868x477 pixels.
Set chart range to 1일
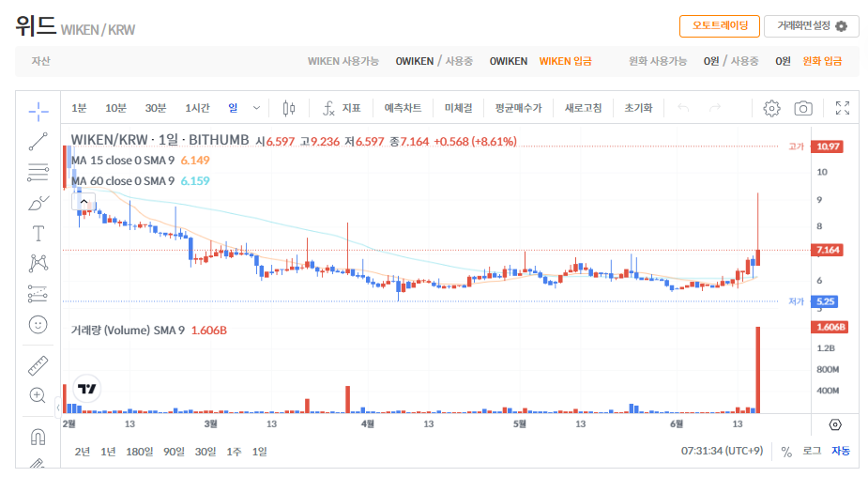point(259,452)
